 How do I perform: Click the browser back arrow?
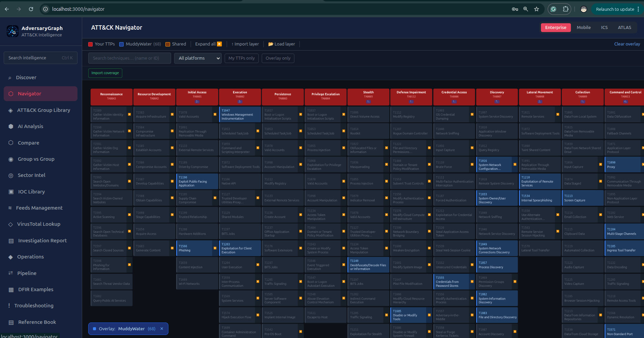tap(7, 9)
